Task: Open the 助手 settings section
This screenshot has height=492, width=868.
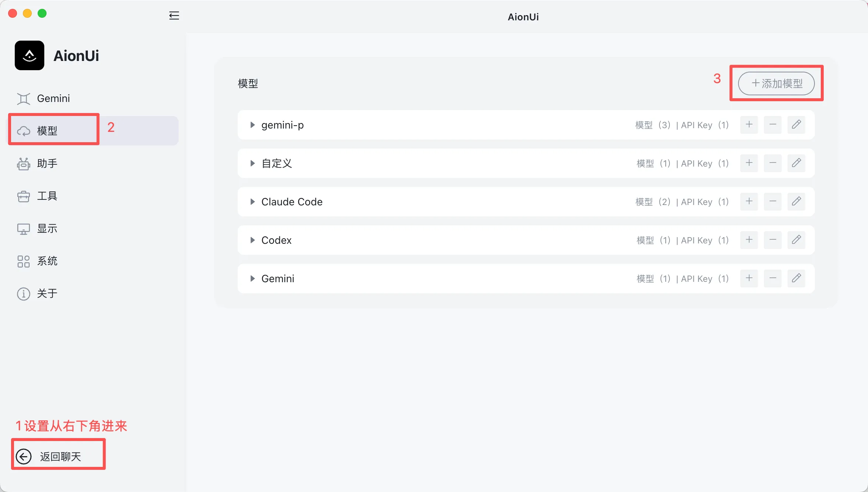Action: coord(47,163)
